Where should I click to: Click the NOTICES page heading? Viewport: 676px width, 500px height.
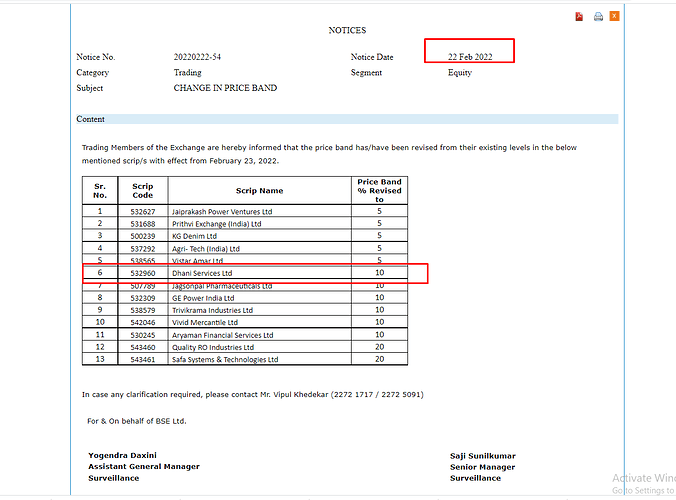click(x=347, y=30)
